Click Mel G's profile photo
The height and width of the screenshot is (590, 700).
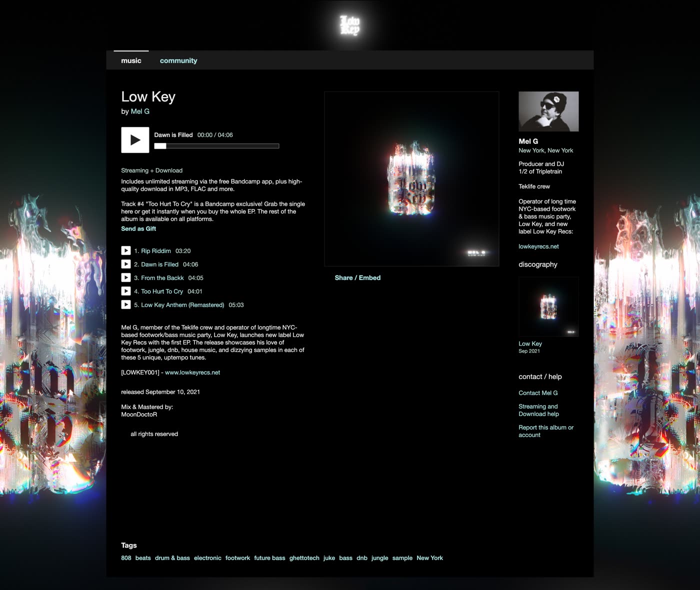[548, 111]
